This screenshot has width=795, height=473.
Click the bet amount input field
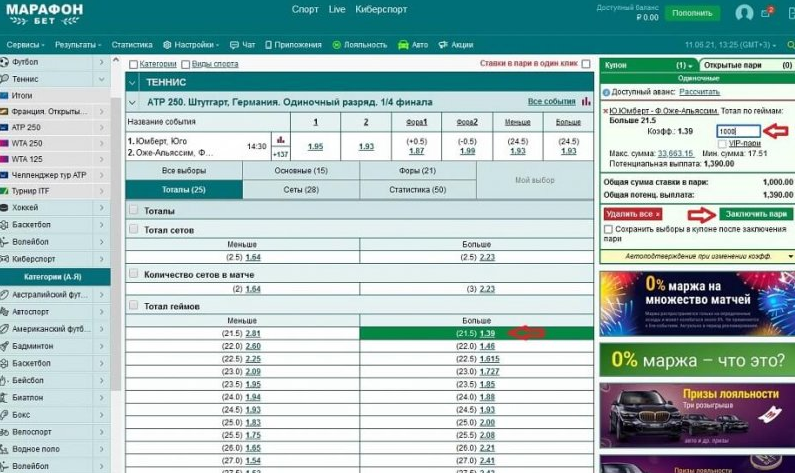pyautogui.click(x=738, y=131)
